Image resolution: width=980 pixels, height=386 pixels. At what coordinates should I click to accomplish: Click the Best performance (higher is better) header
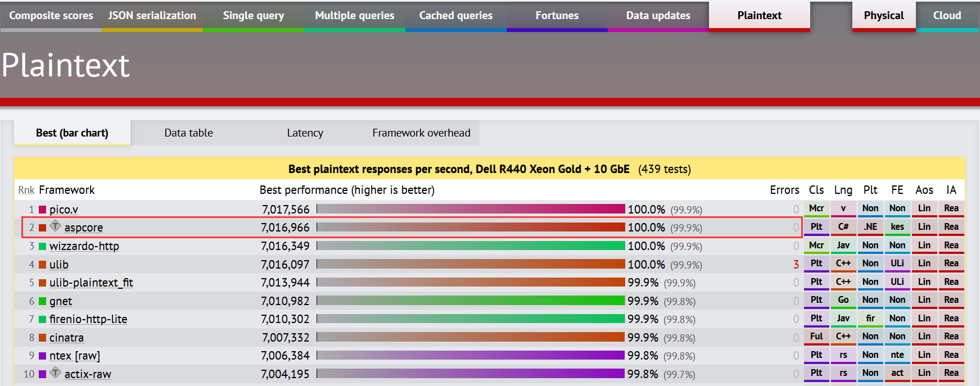(347, 190)
